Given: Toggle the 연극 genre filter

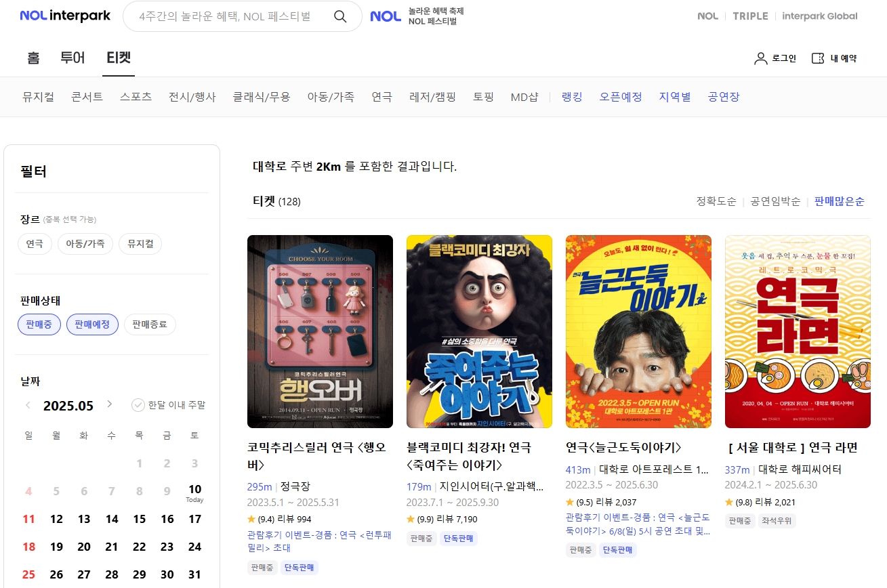Looking at the screenshot, I should coord(35,244).
